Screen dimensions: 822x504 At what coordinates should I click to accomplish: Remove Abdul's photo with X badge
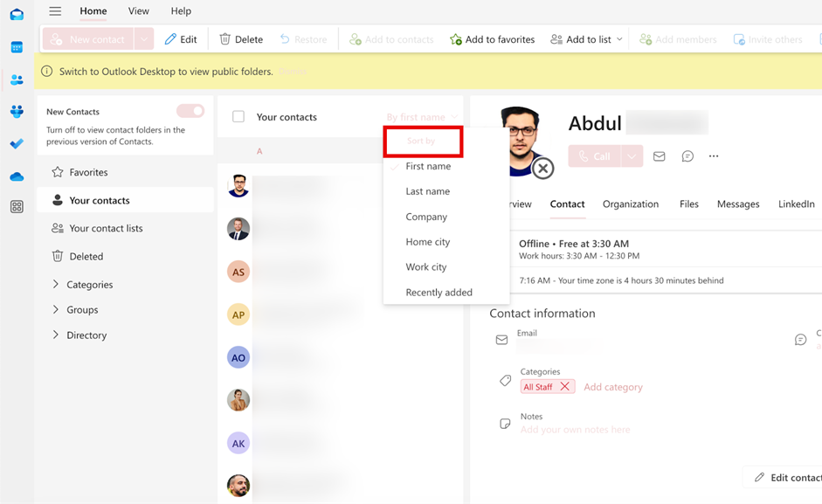pyautogui.click(x=543, y=169)
